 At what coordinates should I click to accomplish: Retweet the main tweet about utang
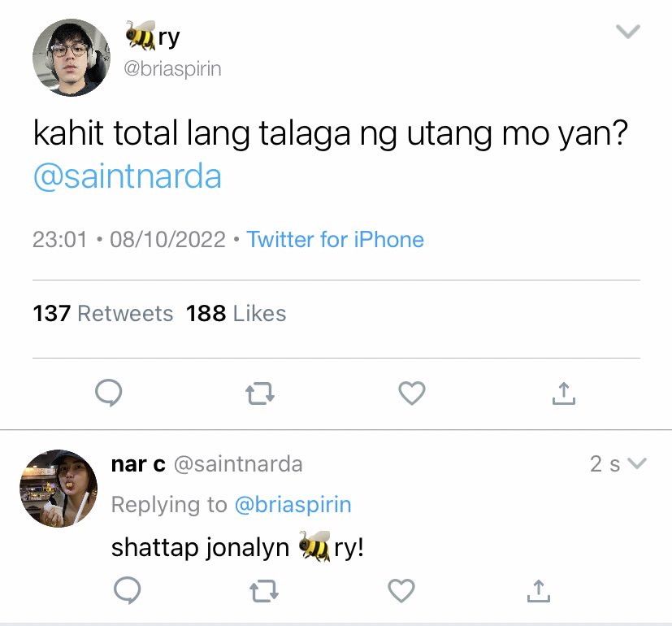[260, 393]
